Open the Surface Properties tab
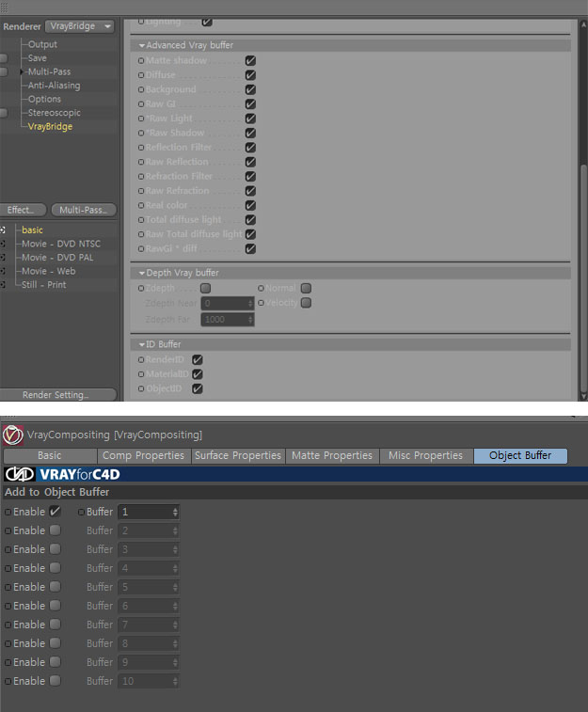This screenshot has height=712, width=588. pos(238,455)
